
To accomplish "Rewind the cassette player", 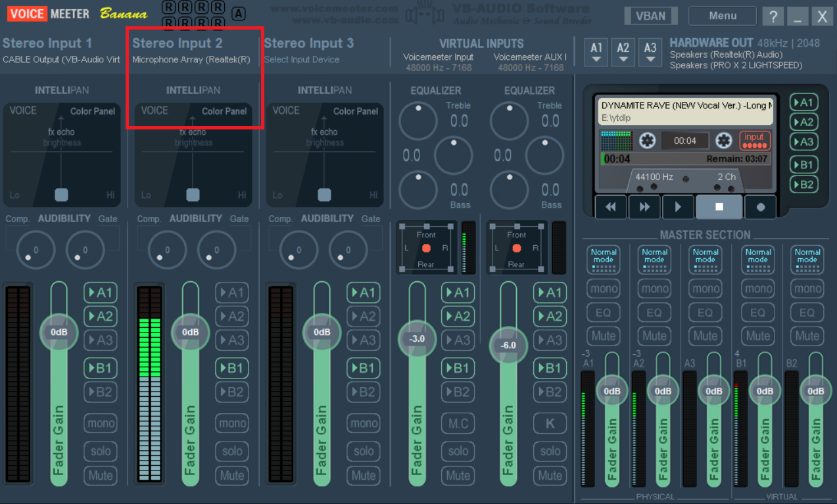I will 611,206.
